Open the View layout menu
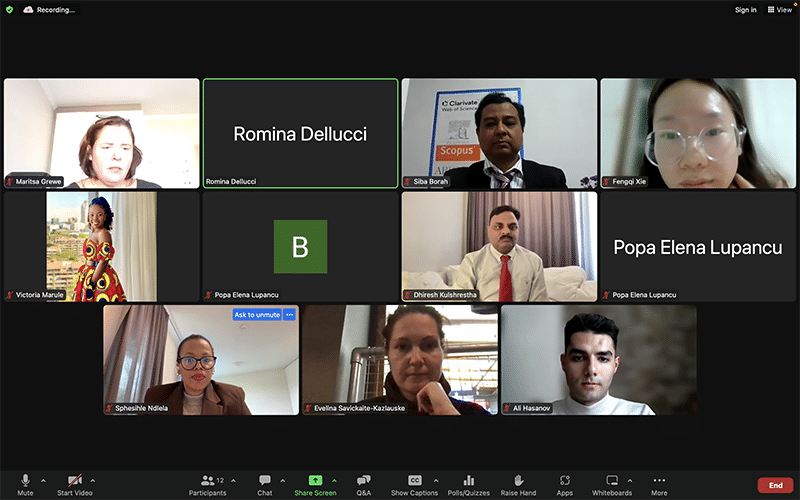This screenshot has width=800, height=500. point(779,9)
